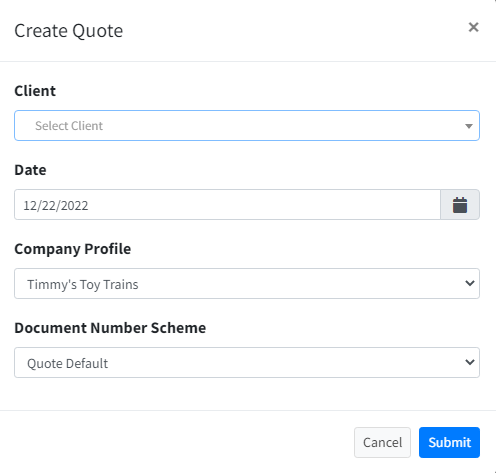Click the Document Number Scheme chevron arrow

click(x=470, y=362)
